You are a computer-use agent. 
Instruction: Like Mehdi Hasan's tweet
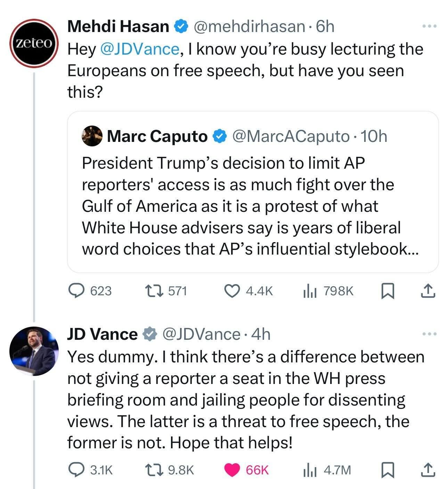(x=232, y=291)
